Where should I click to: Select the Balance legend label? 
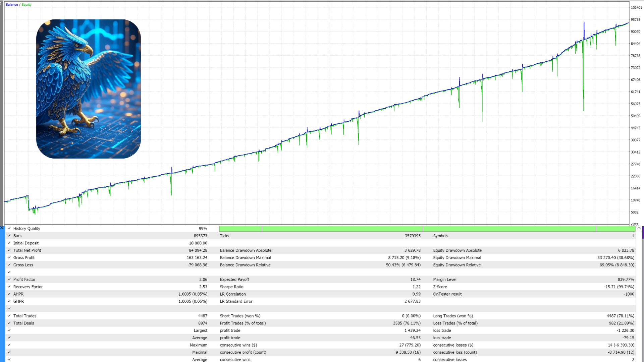click(x=12, y=5)
